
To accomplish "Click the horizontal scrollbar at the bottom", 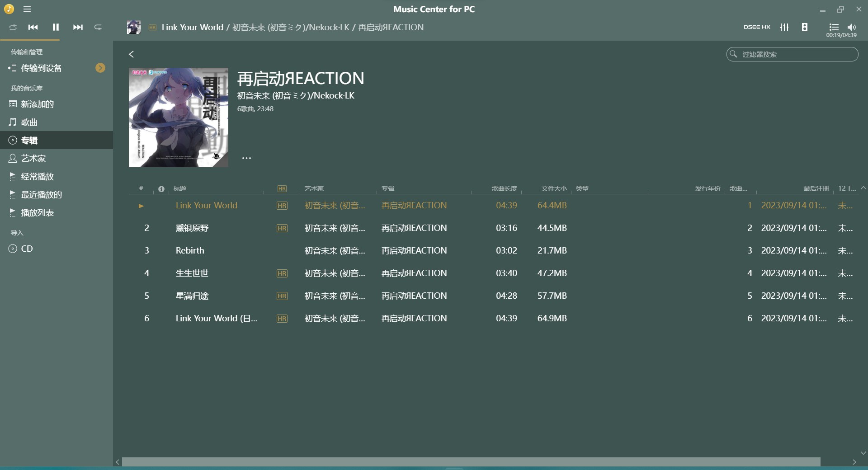I will click(471, 462).
